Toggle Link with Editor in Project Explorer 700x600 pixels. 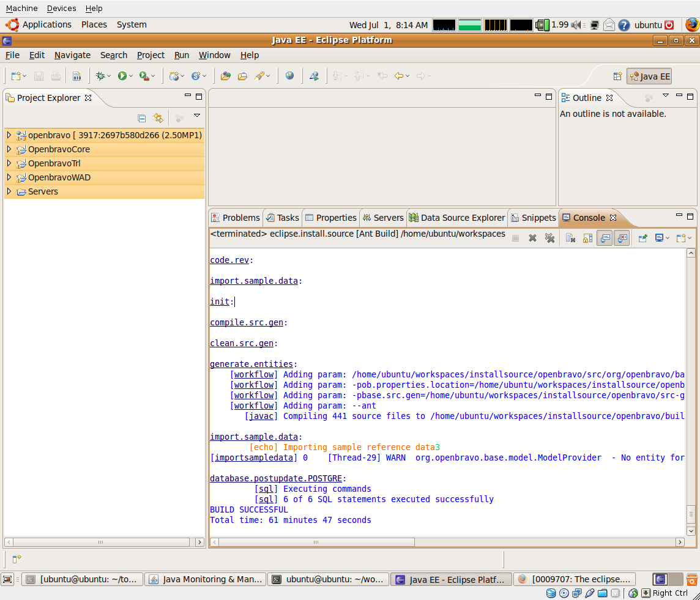(x=158, y=118)
